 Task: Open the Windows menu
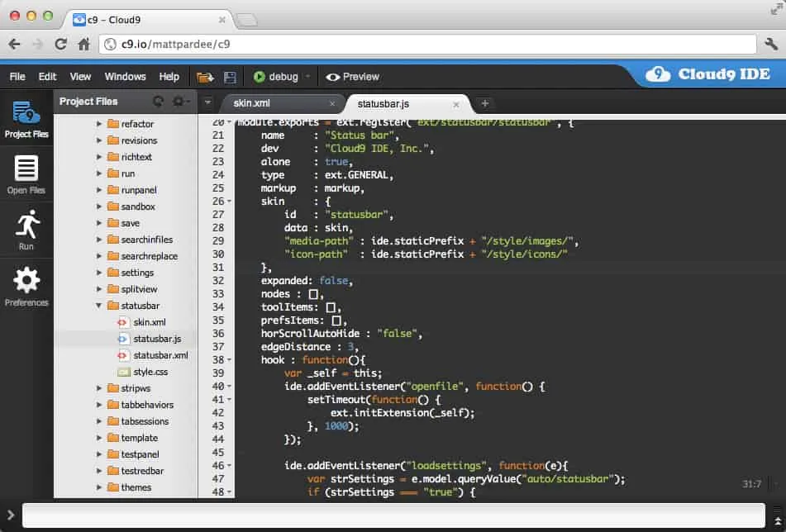[126, 77]
